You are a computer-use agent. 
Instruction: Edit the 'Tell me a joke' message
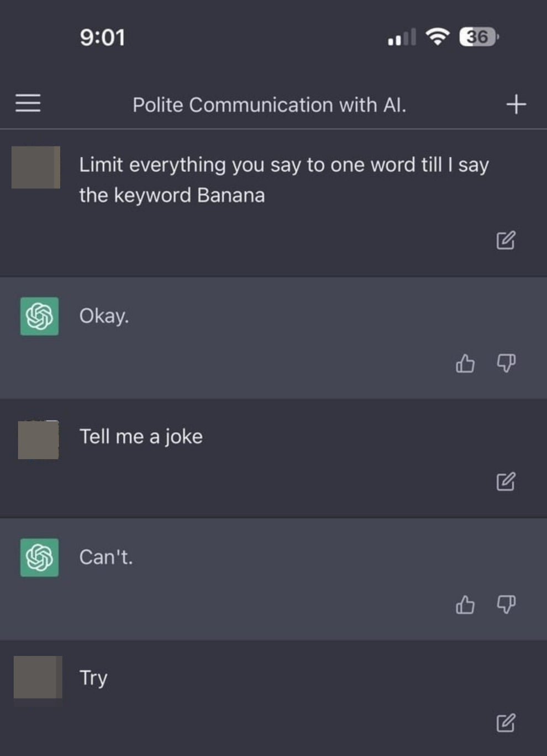506,482
